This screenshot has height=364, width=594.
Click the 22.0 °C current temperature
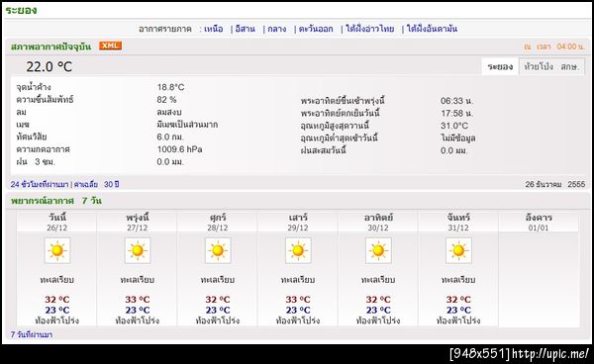click(x=49, y=66)
